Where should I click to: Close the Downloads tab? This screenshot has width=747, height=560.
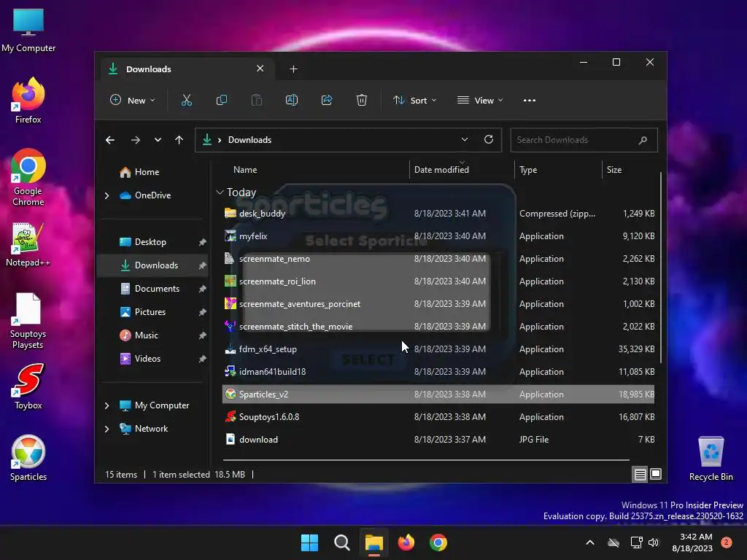click(x=260, y=69)
